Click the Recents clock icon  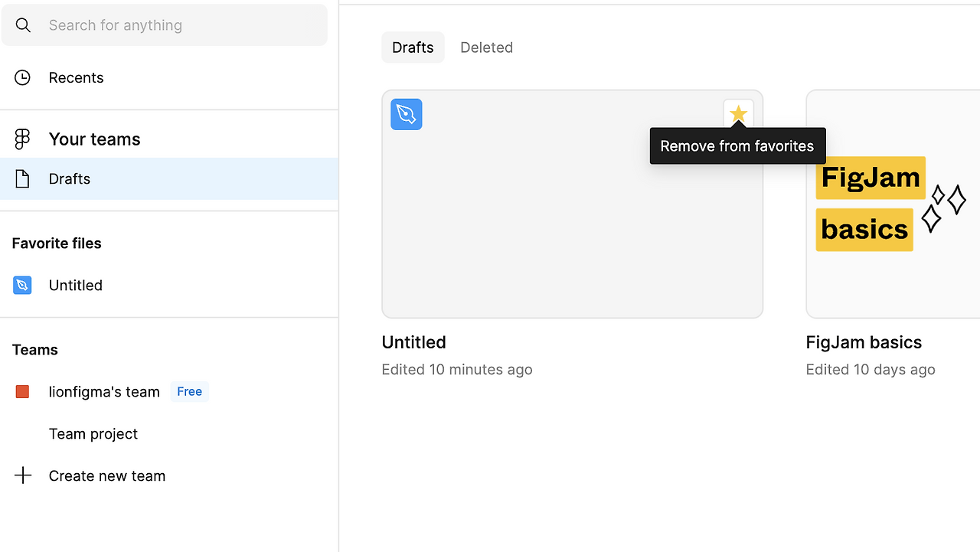tap(23, 77)
